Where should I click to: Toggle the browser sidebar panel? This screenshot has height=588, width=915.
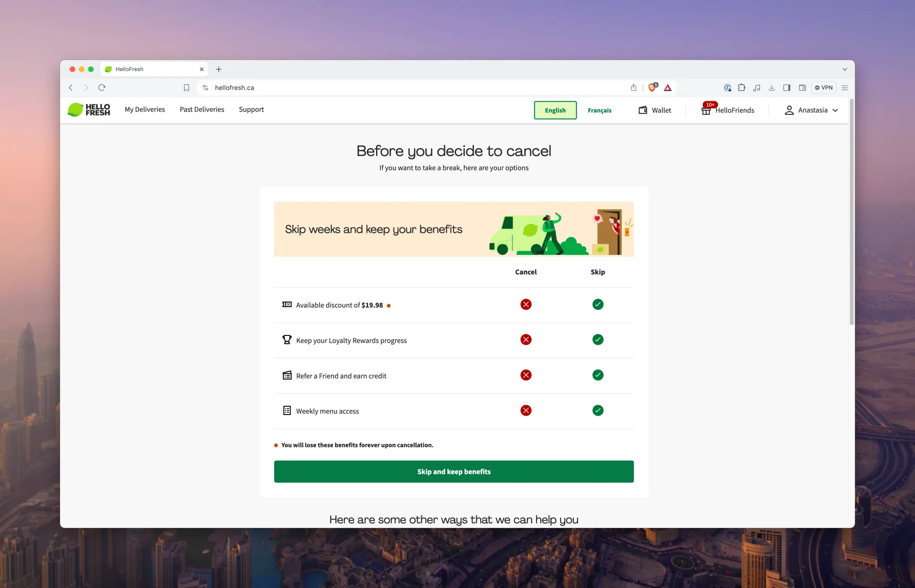click(787, 87)
